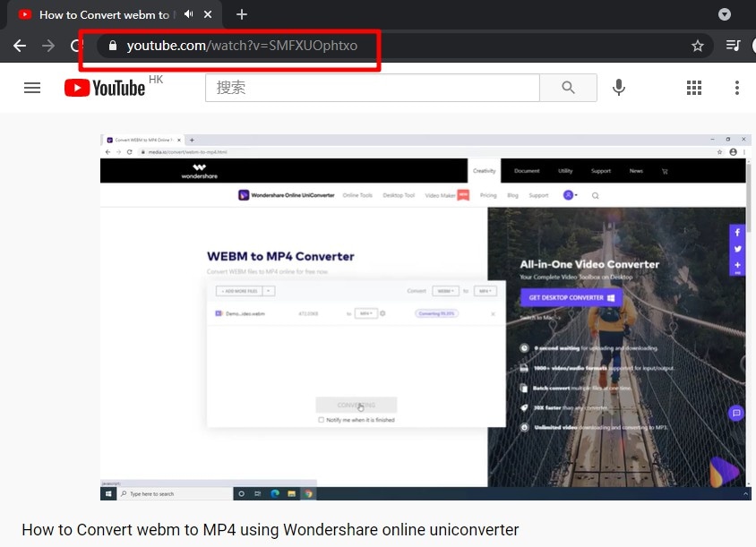The image size is (756, 547).
Task: Open the YouTube apps grid
Action: tap(694, 88)
